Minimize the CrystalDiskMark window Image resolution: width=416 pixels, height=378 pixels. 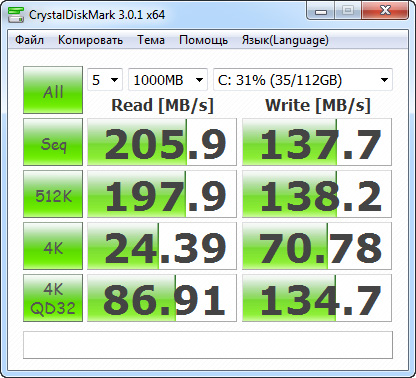[x=321, y=11]
